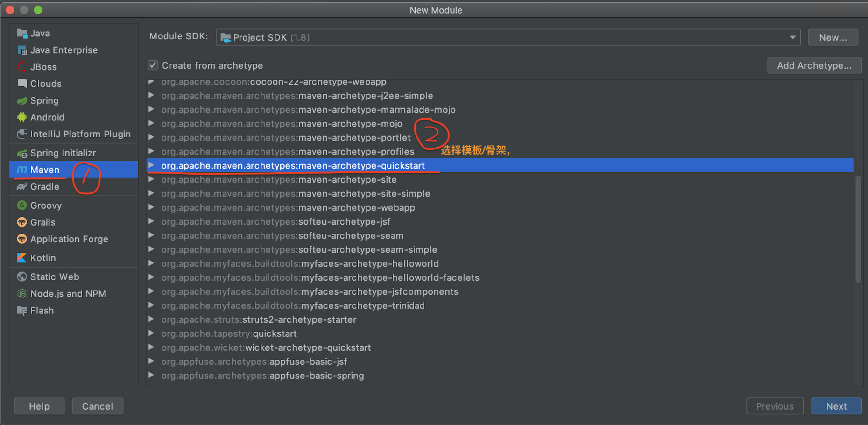Image resolution: width=868 pixels, height=425 pixels.
Task: Click the Groovy icon in sidebar
Action: (x=22, y=205)
